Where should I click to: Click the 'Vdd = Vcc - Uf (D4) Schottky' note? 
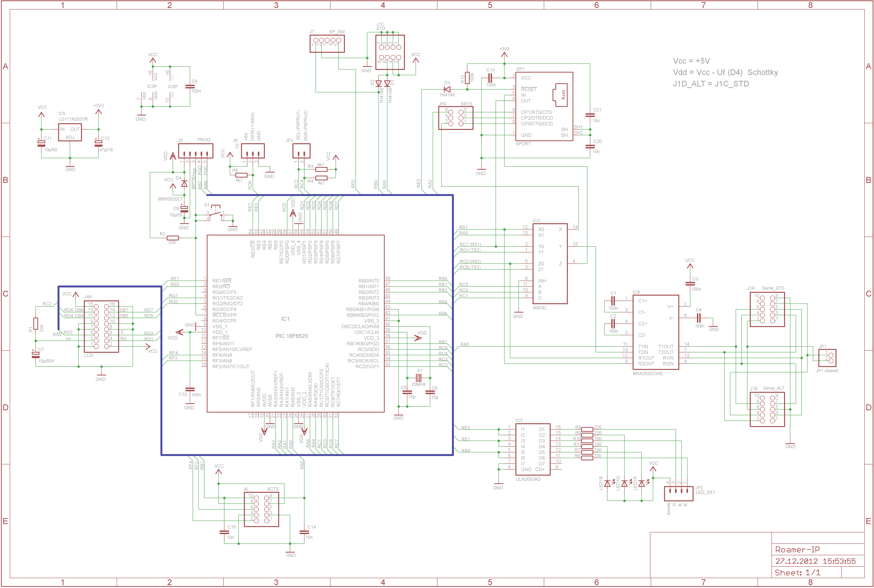tap(725, 72)
